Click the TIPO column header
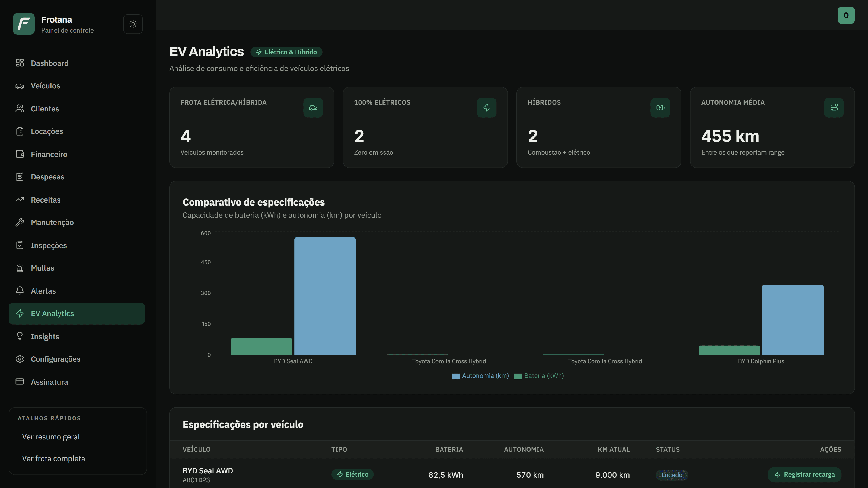 pos(339,449)
